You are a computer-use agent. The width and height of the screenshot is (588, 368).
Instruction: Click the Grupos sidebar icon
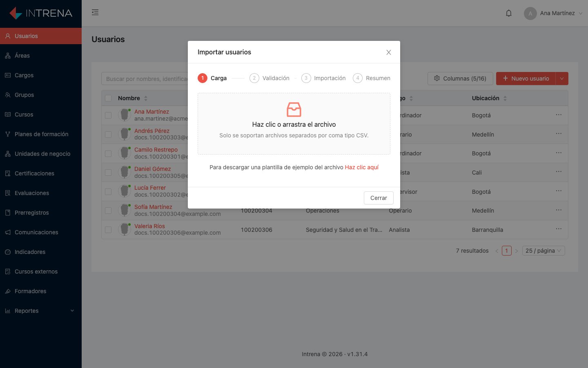pos(8,95)
